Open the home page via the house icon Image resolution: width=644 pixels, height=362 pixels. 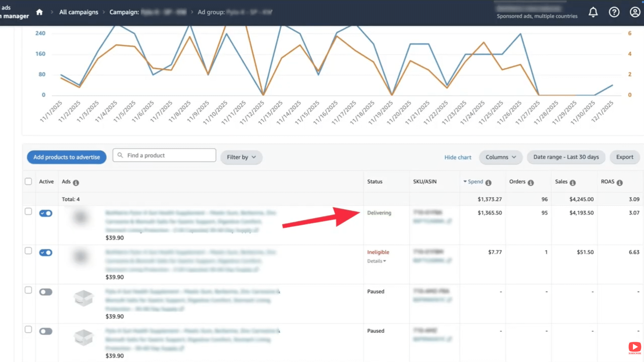[39, 12]
